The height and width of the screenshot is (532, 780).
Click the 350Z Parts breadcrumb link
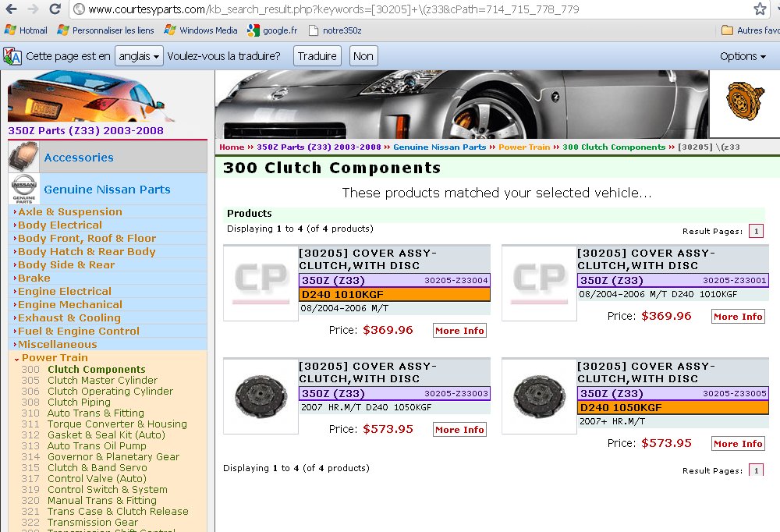319,147
